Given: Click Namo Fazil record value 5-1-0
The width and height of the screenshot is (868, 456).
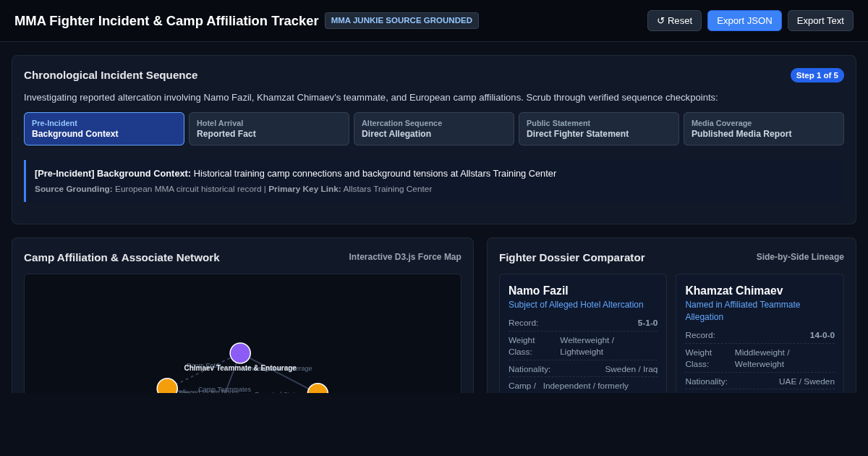Looking at the screenshot, I should (x=647, y=323).
